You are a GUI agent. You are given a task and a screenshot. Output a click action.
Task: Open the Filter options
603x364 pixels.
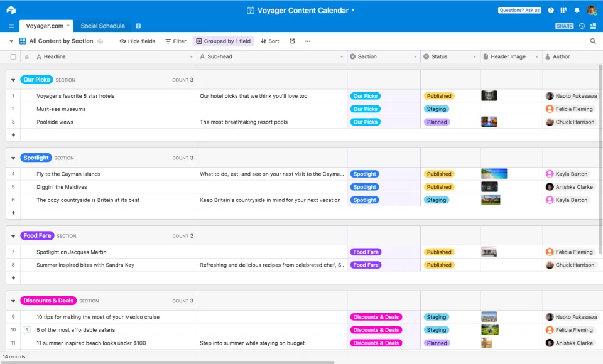coord(176,41)
